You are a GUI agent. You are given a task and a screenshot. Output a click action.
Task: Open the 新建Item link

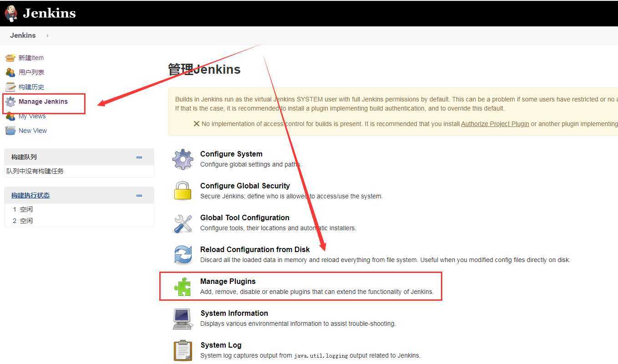coord(31,58)
